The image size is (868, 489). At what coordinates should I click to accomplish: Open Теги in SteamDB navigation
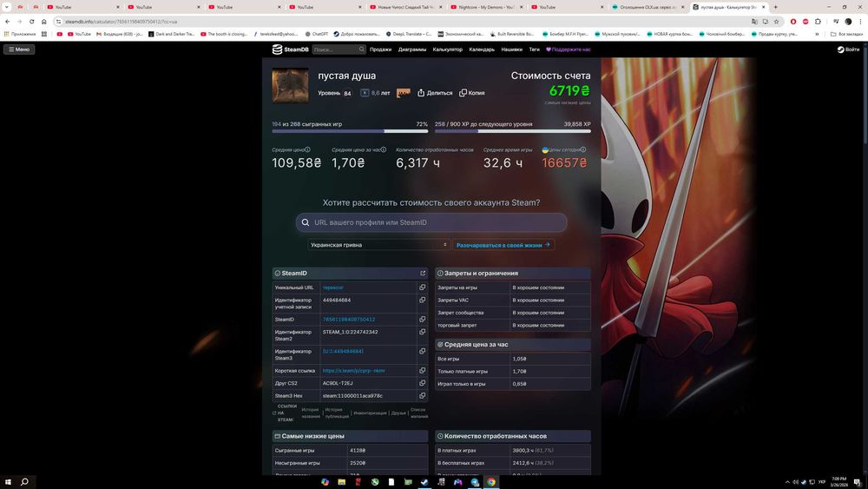tap(534, 50)
